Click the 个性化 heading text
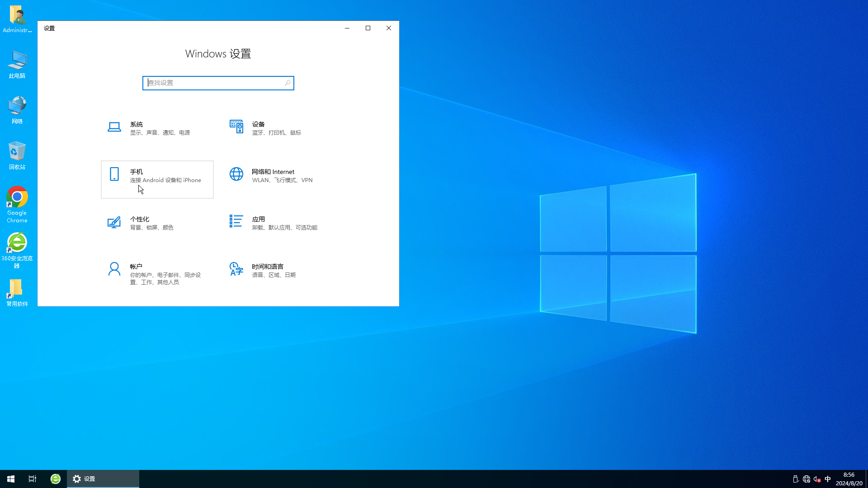This screenshot has height=488, width=868. (x=140, y=219)
